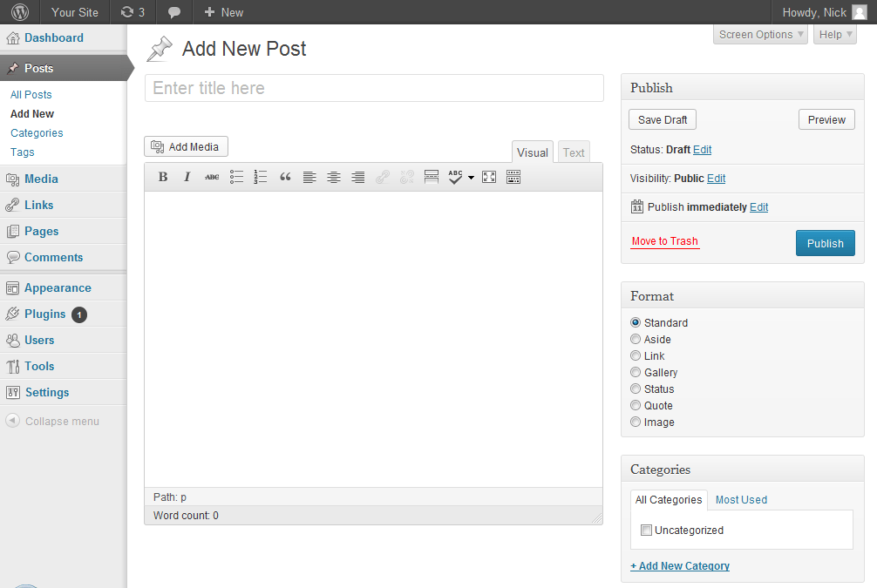Switch to the Visual editor tab
The height and width of the screenshot is (588, 877).
(533, 152)
